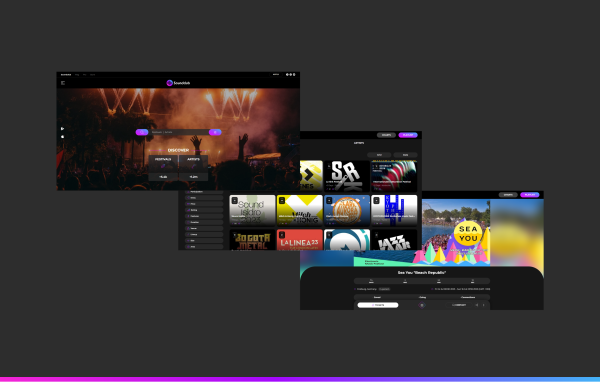
Task: Click the Google Play store icon
Action: tap(62, 129)
